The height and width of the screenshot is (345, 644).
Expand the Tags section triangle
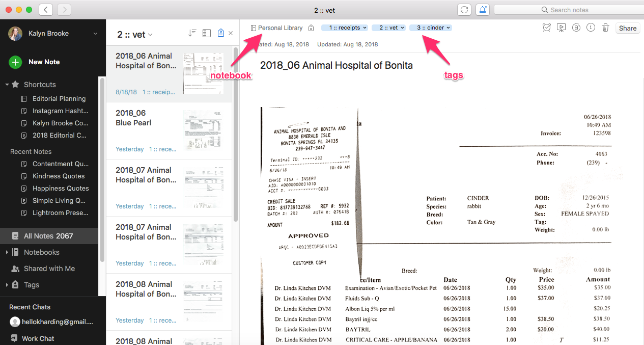(x=7, y=285)
